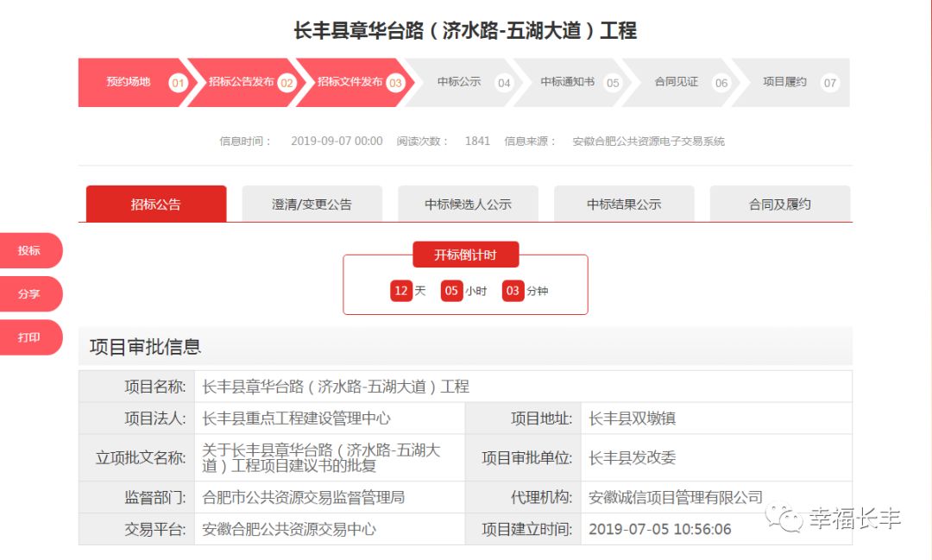The height and width of the screenshot is (560, 932).
Task: Click the date 2019-09-07 00:00
Action: point(337,141)
